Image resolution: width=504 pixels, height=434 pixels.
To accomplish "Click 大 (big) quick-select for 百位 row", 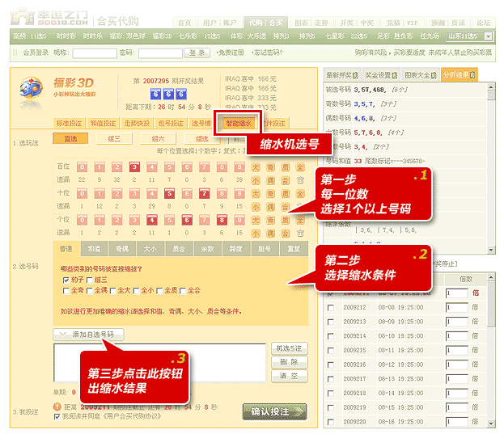I will pos(256,167).
